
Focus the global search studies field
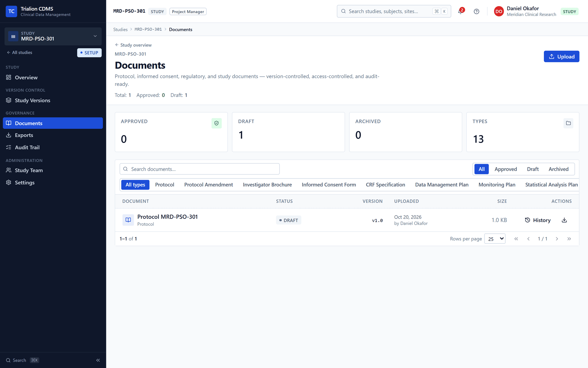pyautogui.click(x=394, y=11)
